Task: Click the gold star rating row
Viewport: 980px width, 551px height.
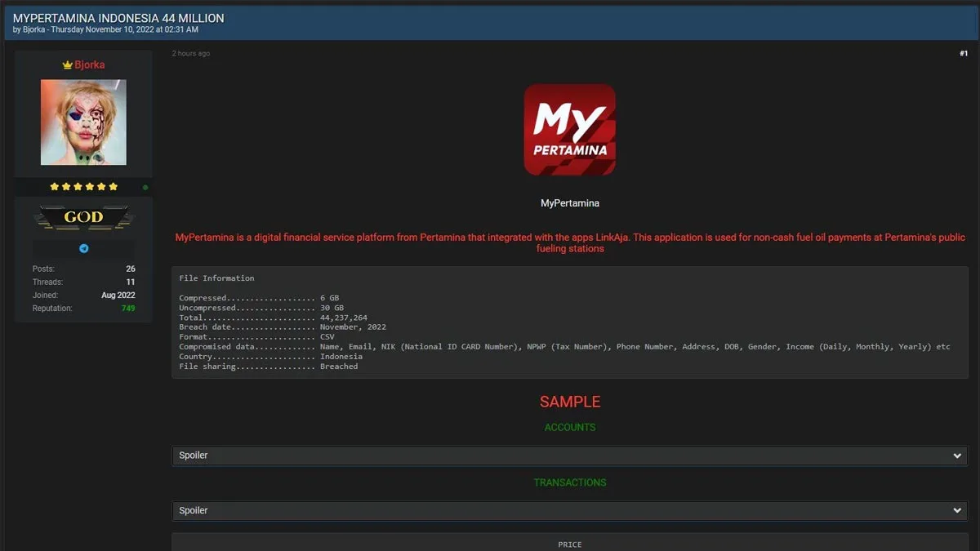Action: 83,187
